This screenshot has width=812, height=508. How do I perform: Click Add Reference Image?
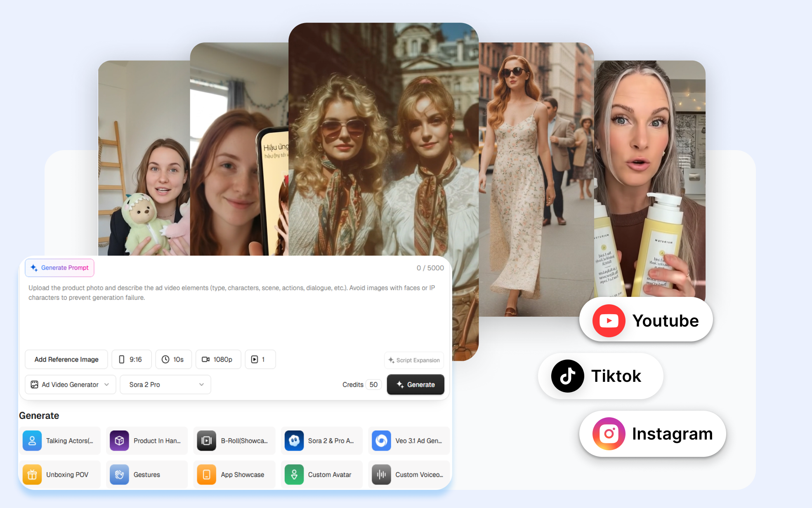pos(66,360)
